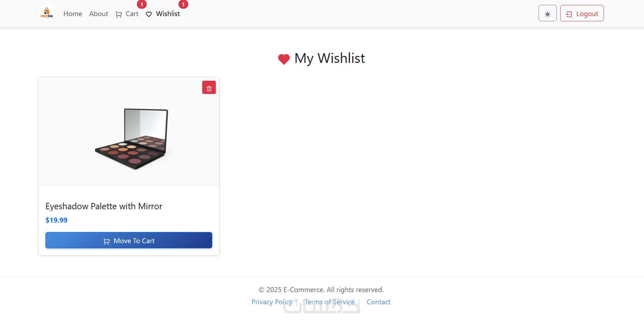Viewport: 644px width, 320px height.
Task: Toggle the light/dark theme sun button
Action: (x=547, y=13)
